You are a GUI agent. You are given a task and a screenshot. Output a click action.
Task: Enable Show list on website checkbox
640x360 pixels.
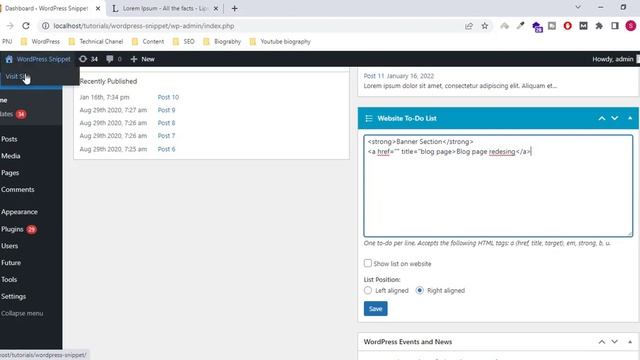pos(368,263)
